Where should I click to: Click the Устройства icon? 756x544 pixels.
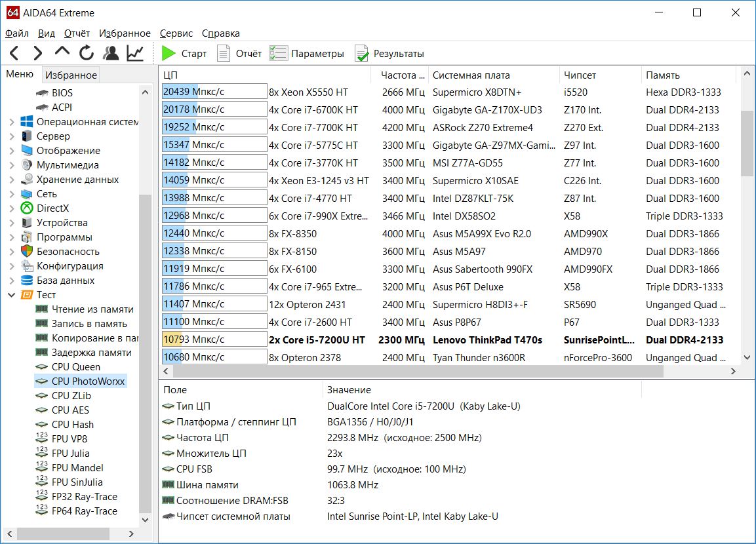tap(27, 223)
